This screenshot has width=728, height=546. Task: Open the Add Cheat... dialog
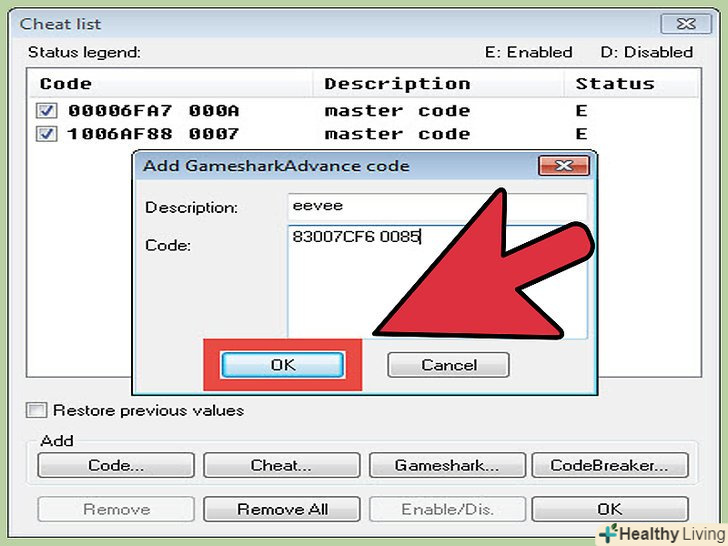click(x=281, y=465)
